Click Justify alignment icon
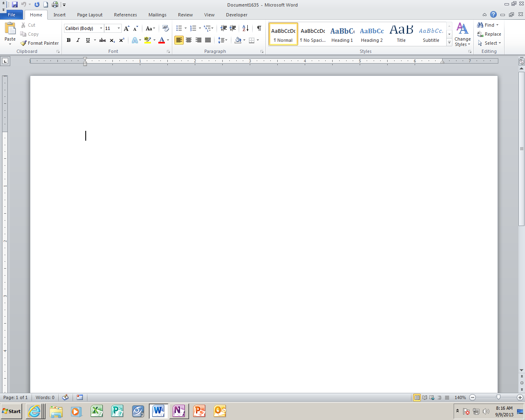The image size is (525, 420). [208, 40]
